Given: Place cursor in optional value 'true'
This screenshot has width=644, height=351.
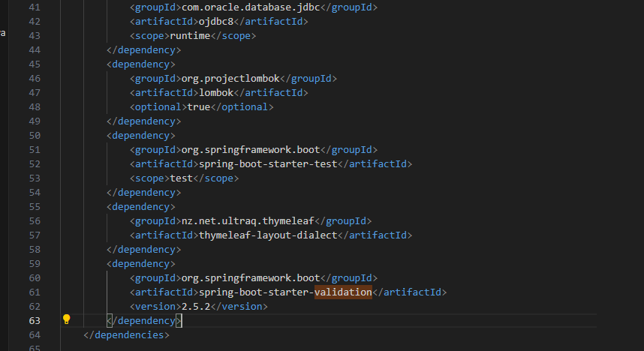Looking at the screenshot, I should tap(199, 107).
